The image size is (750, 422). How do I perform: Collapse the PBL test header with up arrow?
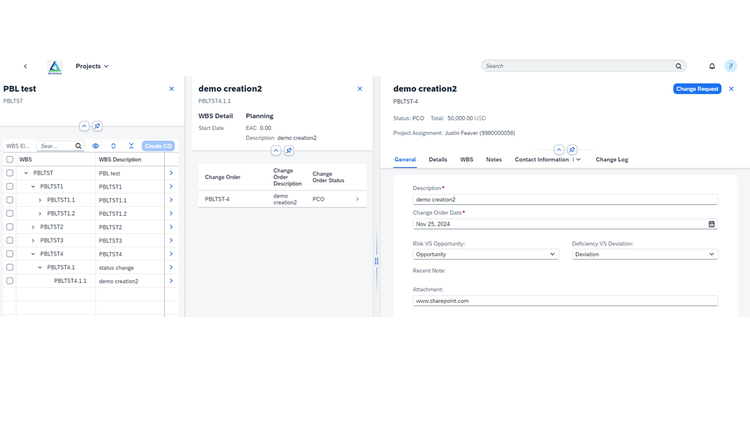(x=84, y=126)
